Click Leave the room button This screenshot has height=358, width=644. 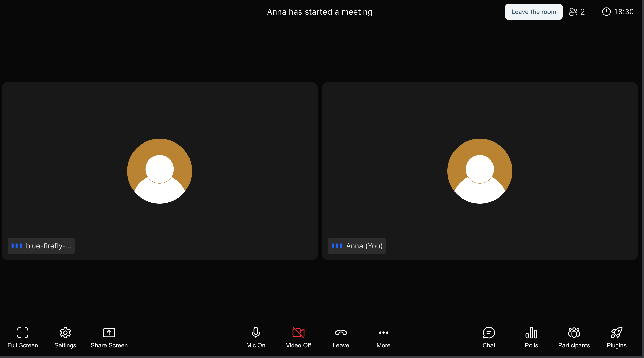click(534, 11)
